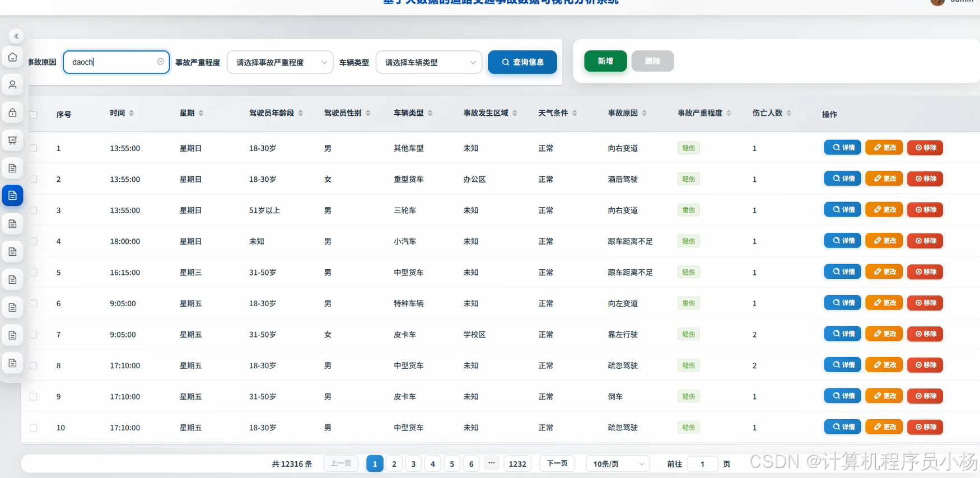Click the 查询信息 search button
Viewport: 980px width, 478px height.
522,62
